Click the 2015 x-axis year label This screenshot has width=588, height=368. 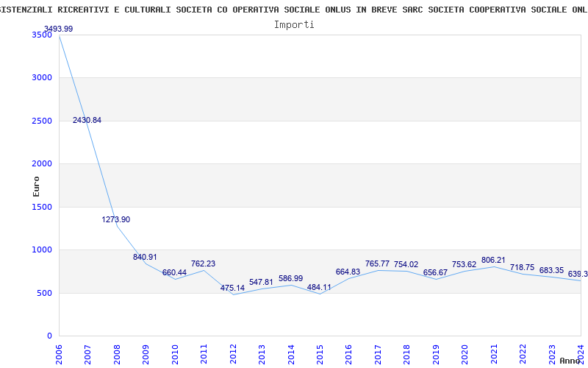(x=320, y=355)
